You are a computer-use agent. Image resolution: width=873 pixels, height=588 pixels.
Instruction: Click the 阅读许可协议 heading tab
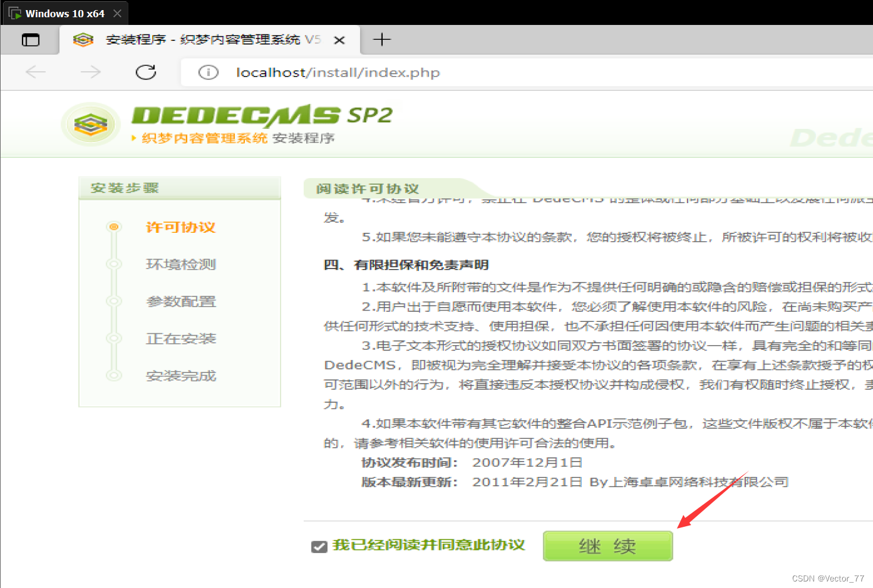coord(367,189)
